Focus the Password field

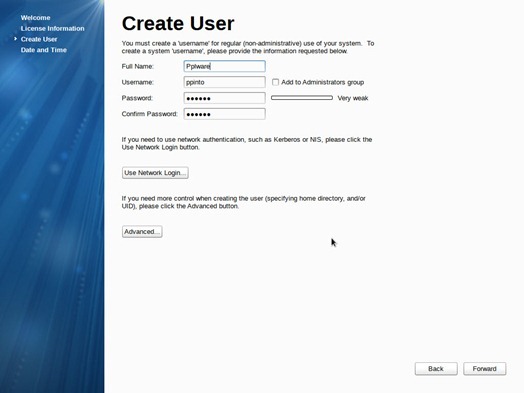pyautogui.click(x=225, y=98)
